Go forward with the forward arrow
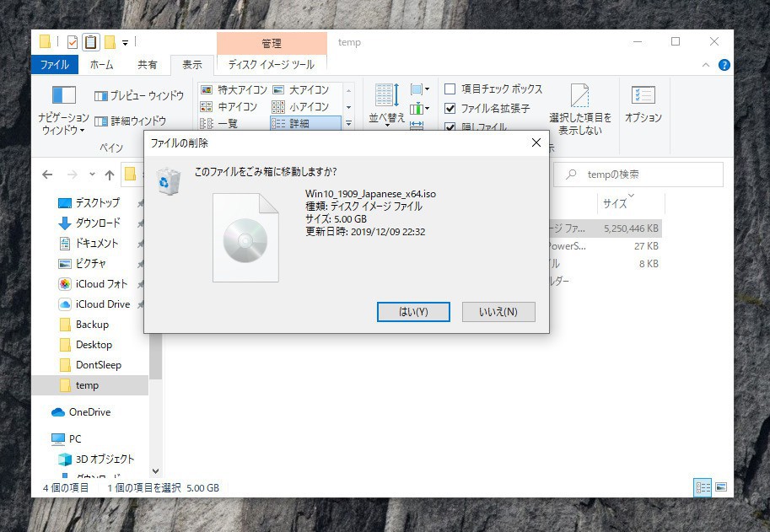This screenshot has height=532, width=770. pos(73,175)
